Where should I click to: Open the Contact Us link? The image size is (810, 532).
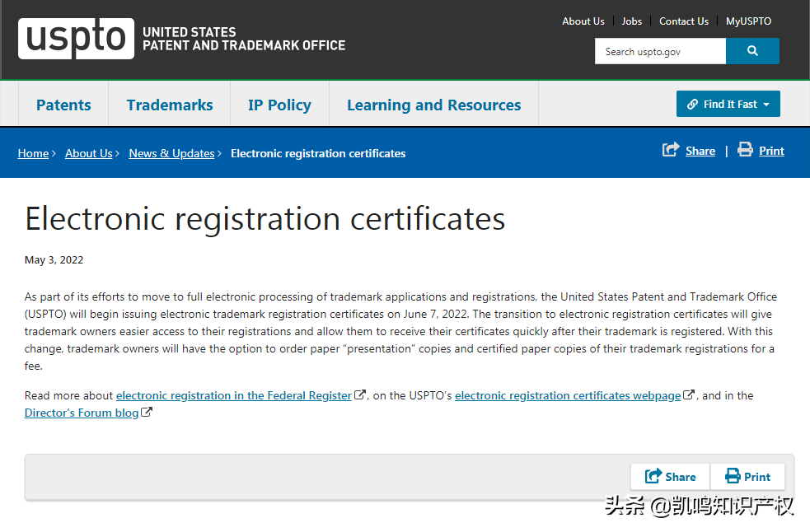tap(684, 21)
